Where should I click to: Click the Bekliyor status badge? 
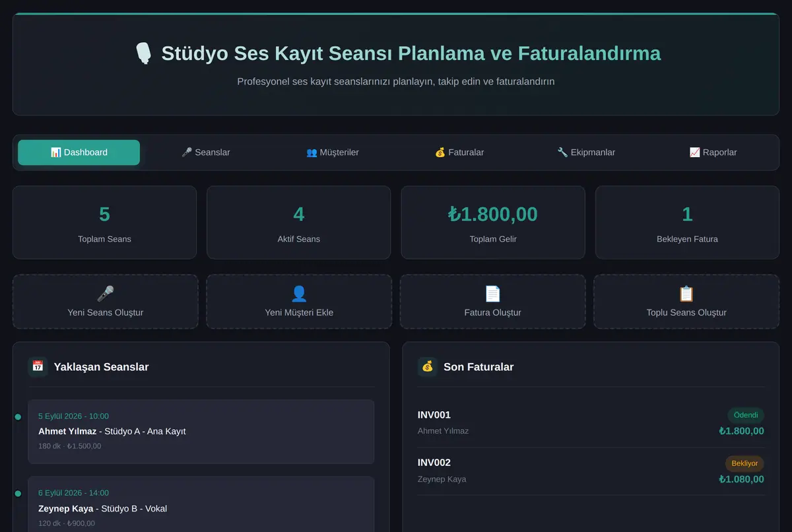tap(744, 463)
